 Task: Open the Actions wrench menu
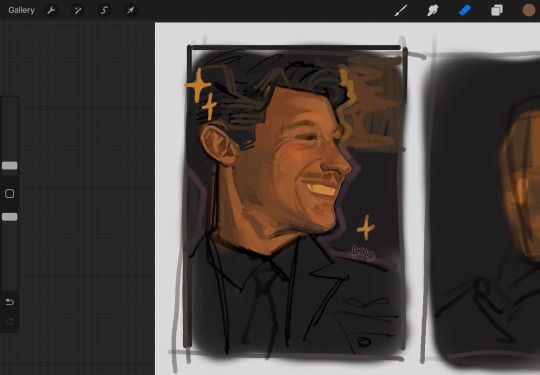[51, 10]
